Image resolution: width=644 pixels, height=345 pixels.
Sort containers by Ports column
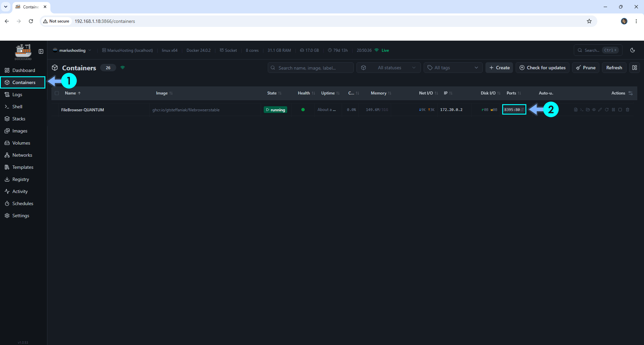[x=514, y=93]
